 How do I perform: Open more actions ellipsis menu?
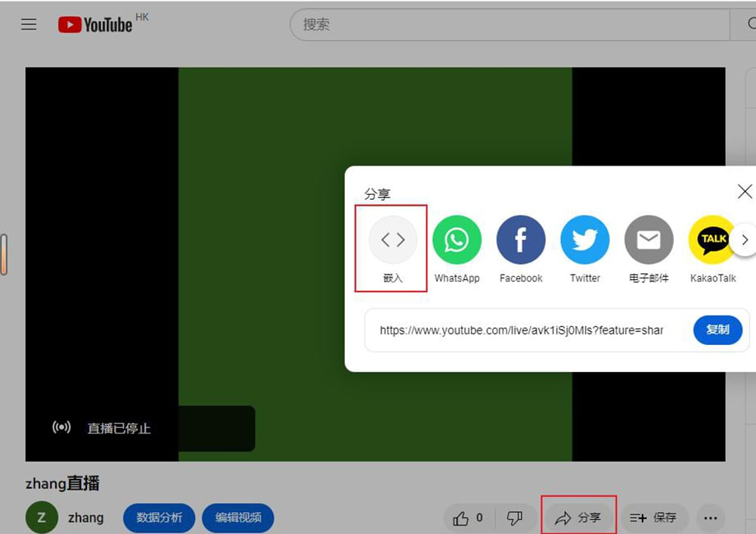[710, 518]
